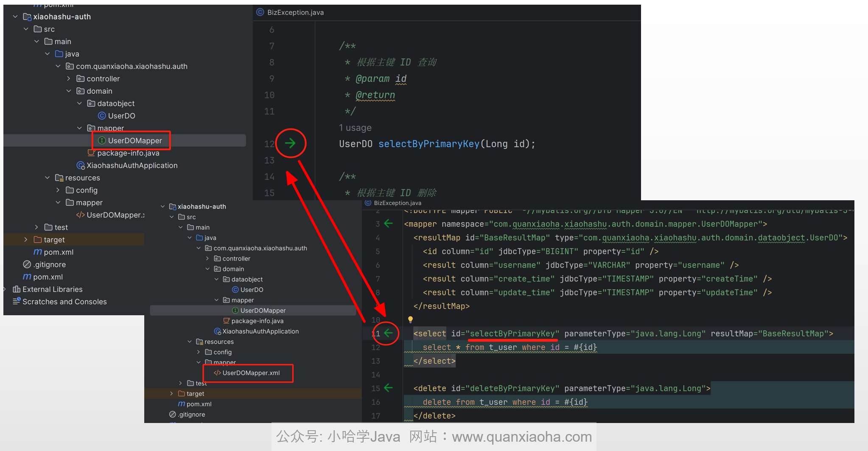Open Scratches and Consoles node

(64, 302)
